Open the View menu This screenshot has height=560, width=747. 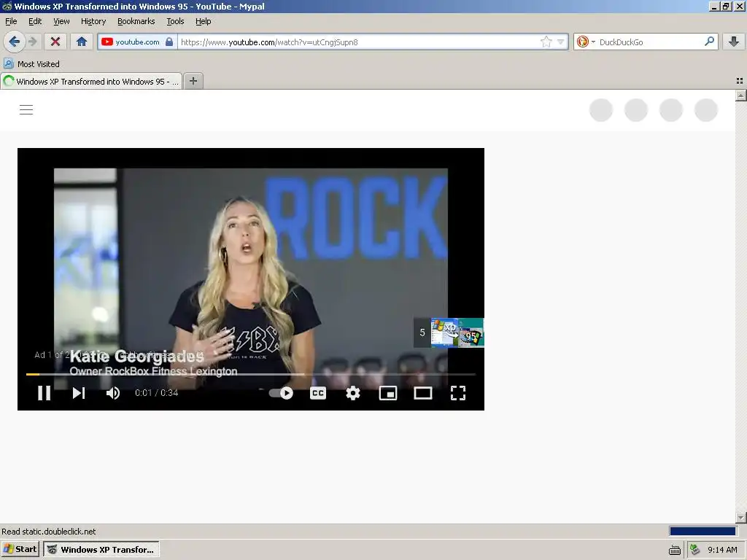point(61,21)
